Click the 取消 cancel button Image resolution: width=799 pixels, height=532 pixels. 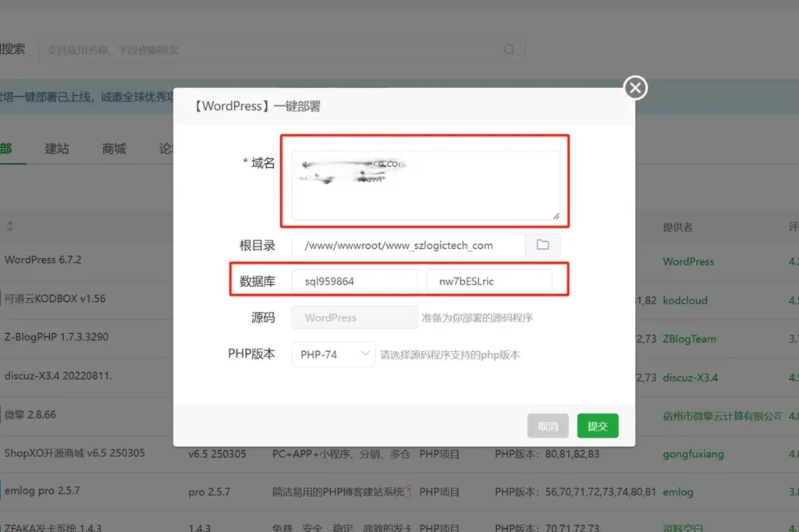pyautogui.click(x=549, y=427)
